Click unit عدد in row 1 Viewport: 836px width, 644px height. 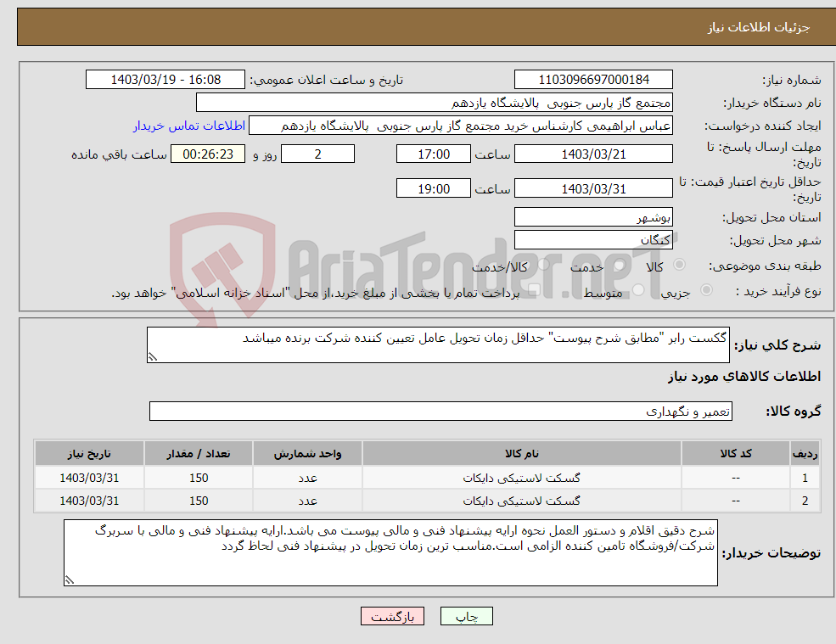point(307,479)
